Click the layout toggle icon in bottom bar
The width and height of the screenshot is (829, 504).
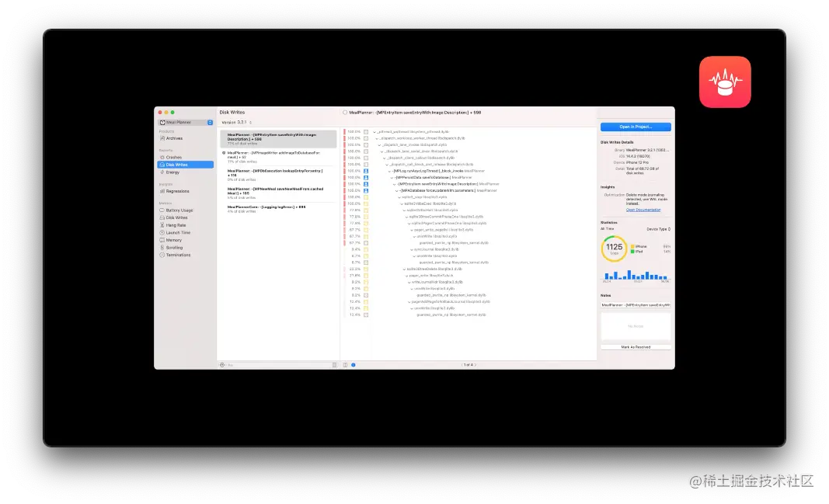tap(345, 365)
